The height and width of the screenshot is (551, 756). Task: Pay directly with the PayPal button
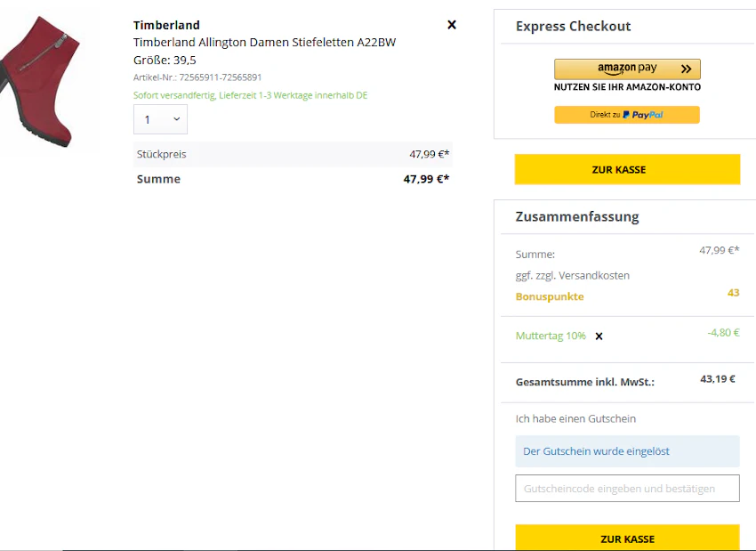[627, 115]
